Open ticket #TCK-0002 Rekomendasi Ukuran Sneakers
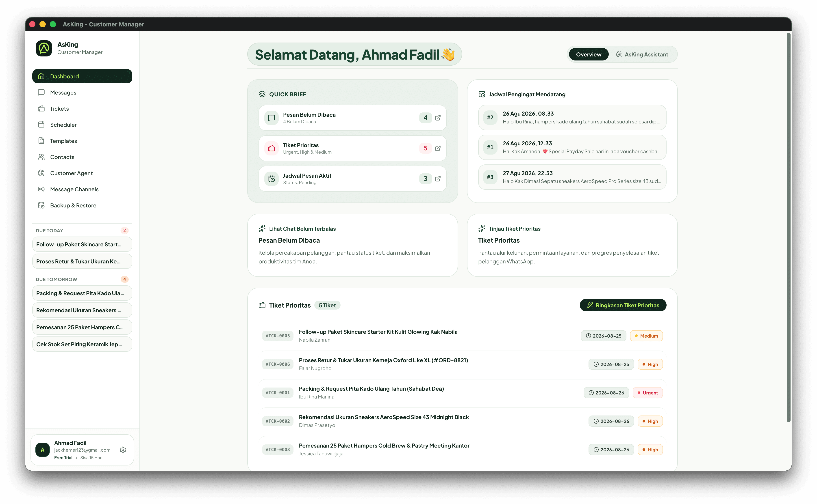817x504 pixels. (x=462, y=421)
